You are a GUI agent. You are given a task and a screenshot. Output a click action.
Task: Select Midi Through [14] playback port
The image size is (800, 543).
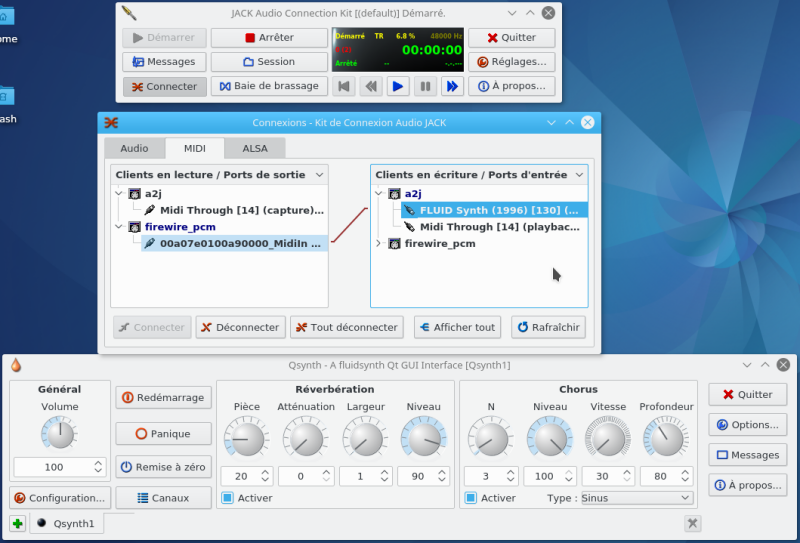click(494, 227)
